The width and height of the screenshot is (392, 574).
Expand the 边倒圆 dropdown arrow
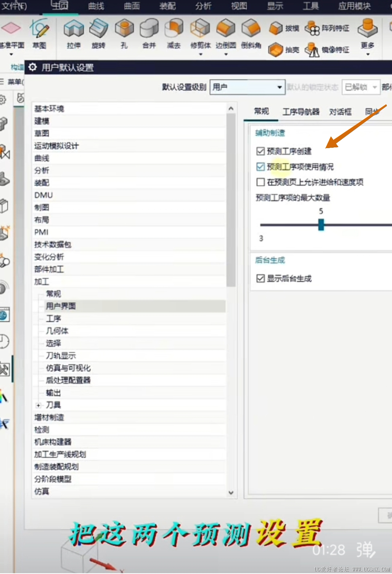226,54
